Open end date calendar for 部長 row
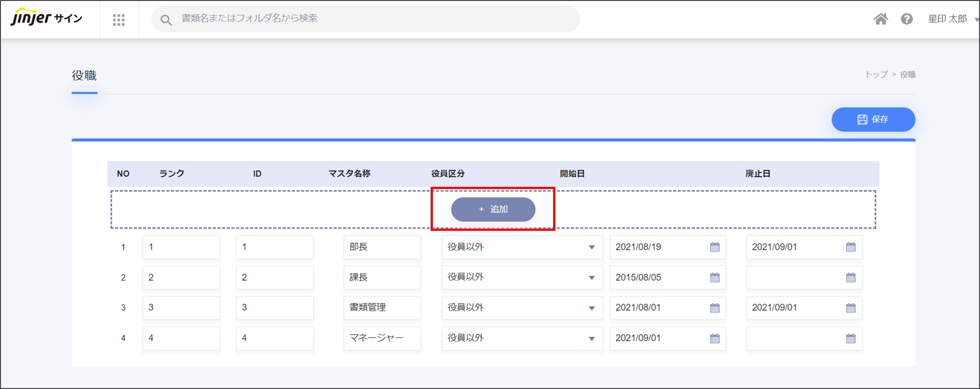The height and width of the screenshot is (389, 980). 851,247
